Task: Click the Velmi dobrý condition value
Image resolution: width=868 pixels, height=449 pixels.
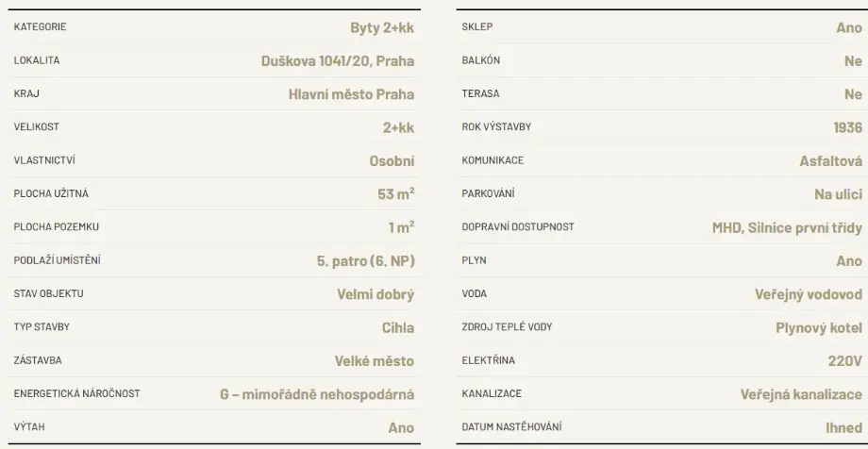Action: pos(375,294)
